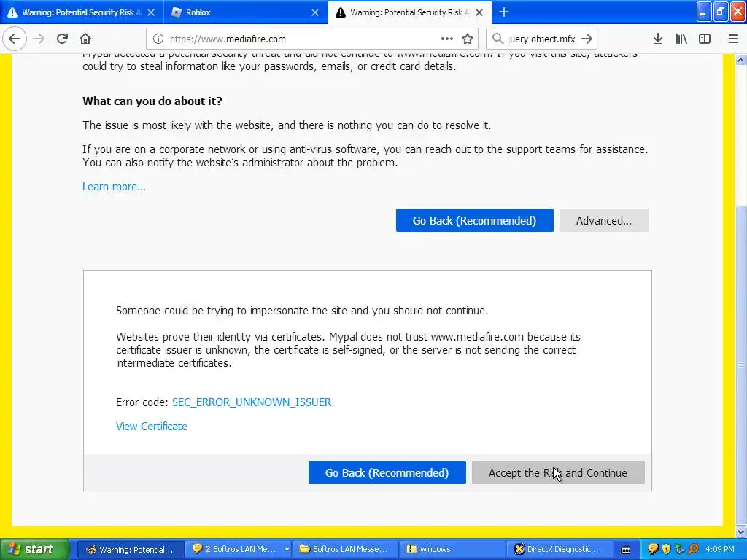Open the home page icon
The width and height of the screenshot is (747, 560).
[85, 39]
